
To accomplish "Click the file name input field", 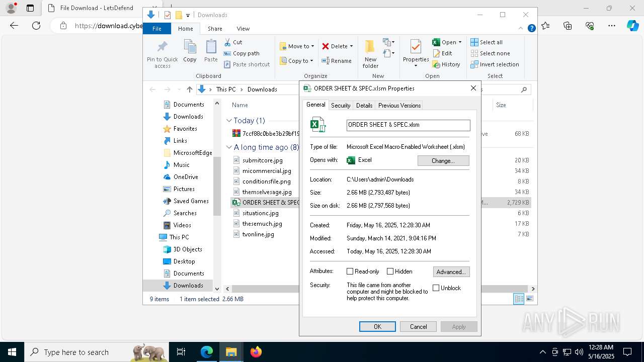I will pyautogui.click(x=409, y=125).
